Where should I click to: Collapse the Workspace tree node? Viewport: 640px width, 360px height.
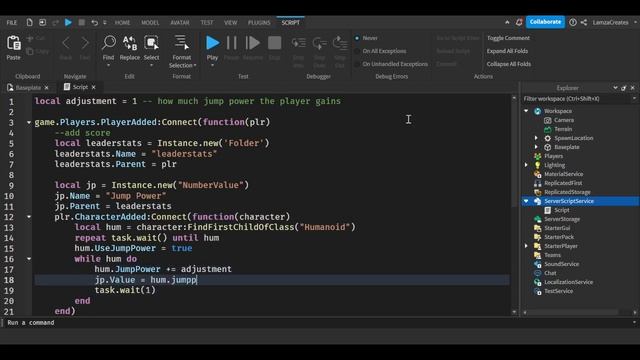[x=526, y=111]
